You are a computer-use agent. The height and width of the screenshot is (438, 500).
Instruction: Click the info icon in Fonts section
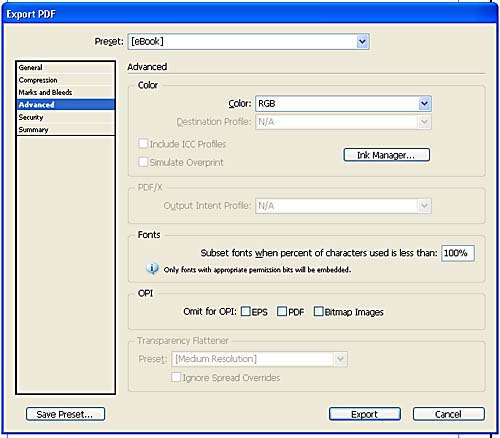pyautogui.click(x=152, y=269)
